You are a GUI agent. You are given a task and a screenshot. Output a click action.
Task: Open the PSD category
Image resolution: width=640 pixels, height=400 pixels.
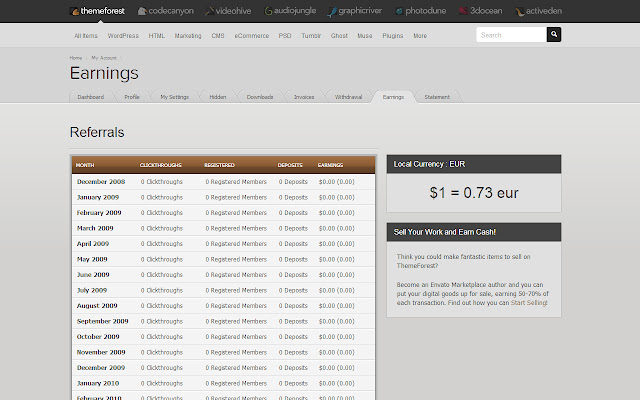(x=285, y=36)
